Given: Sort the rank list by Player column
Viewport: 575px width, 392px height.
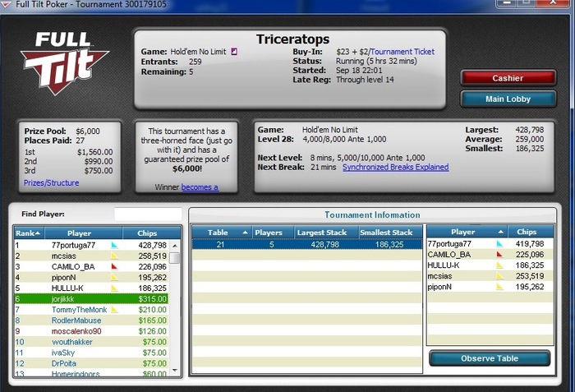Looking at the screenshot, I should coord(83,233).
